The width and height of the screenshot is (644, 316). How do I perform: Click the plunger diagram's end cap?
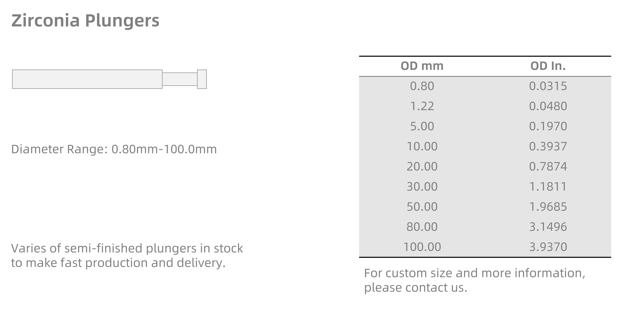[x=202, y=79]
